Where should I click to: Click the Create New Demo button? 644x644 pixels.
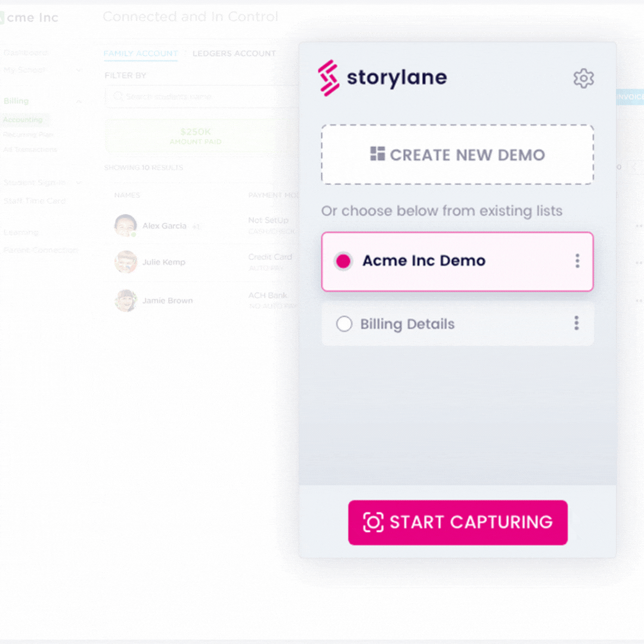(x=457, y=154)
